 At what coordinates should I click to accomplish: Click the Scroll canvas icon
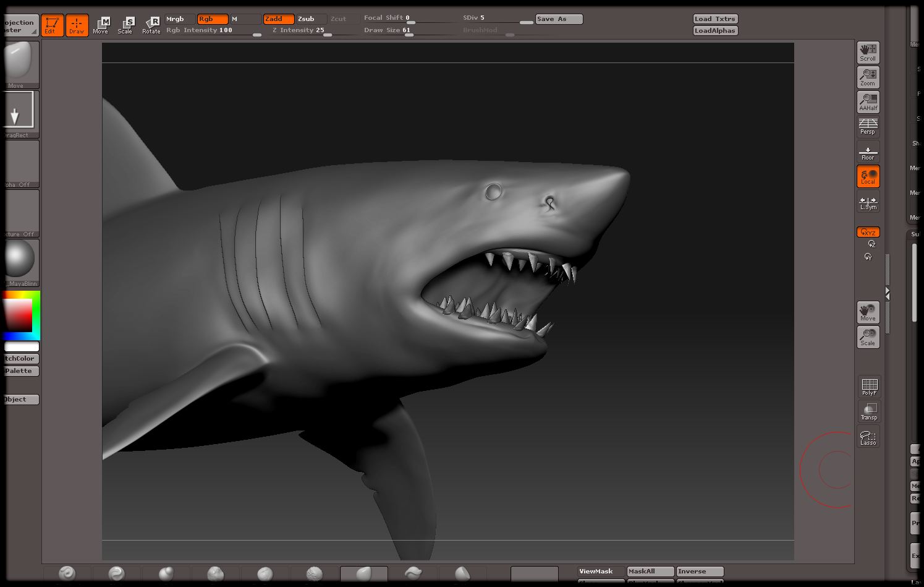click(868, 53)
